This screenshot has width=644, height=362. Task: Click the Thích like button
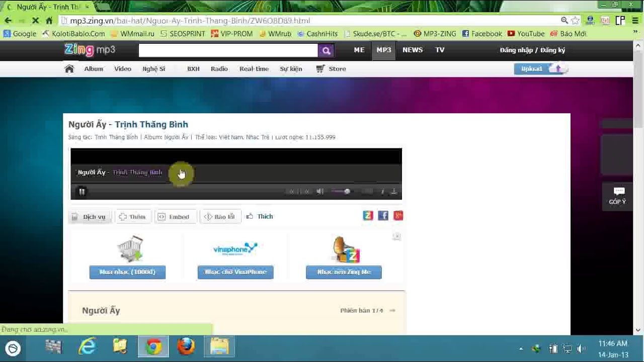click(x=260, y=217)
